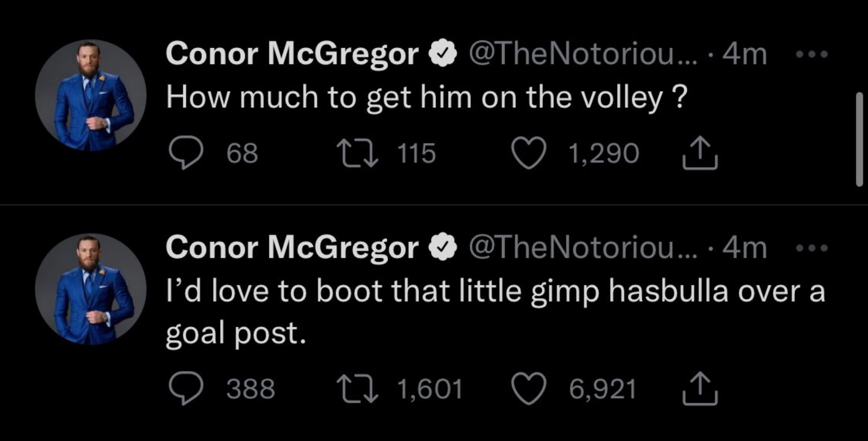Open the first tweet's profile picture
This screenshot has height=441, width=868.
coord(91,95)
